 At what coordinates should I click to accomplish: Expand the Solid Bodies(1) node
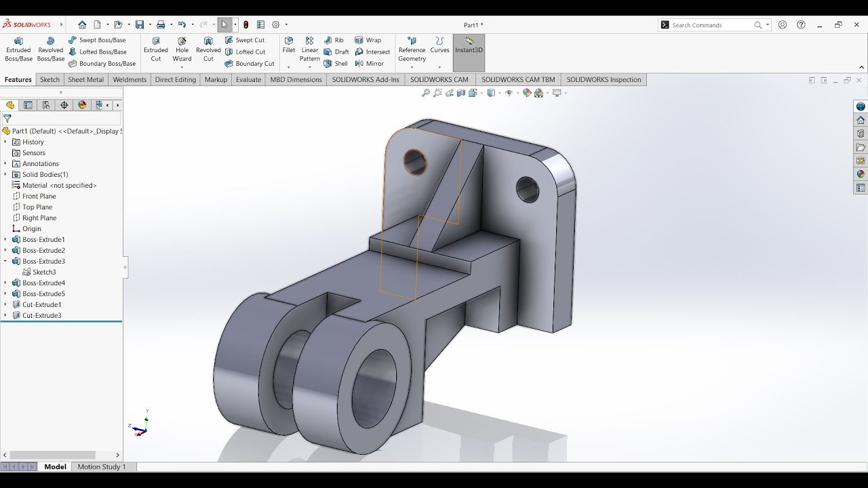(5, 174)
